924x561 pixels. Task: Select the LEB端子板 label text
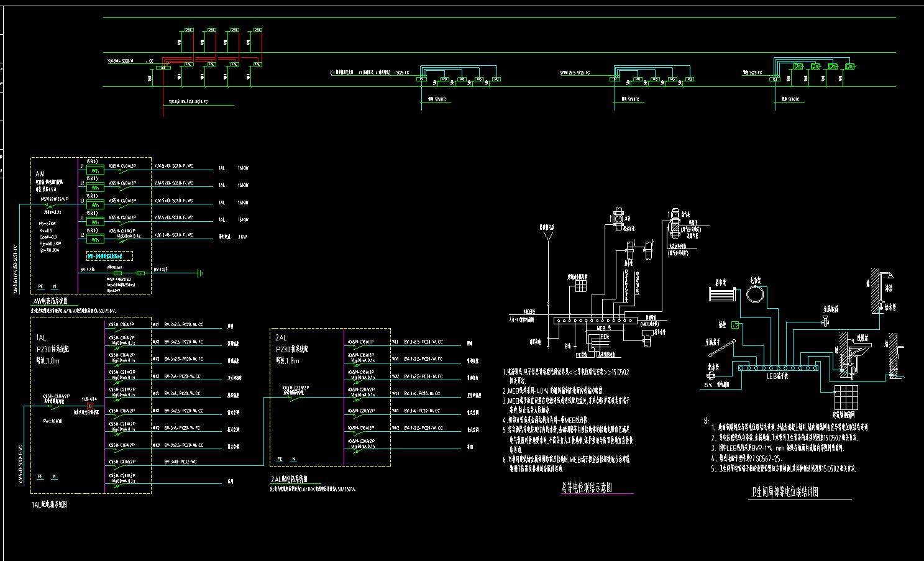777,376
